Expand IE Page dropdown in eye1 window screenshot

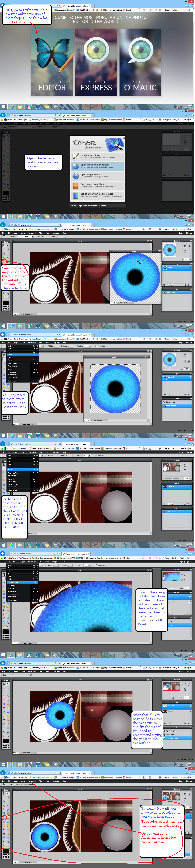(x=168, y=229)
